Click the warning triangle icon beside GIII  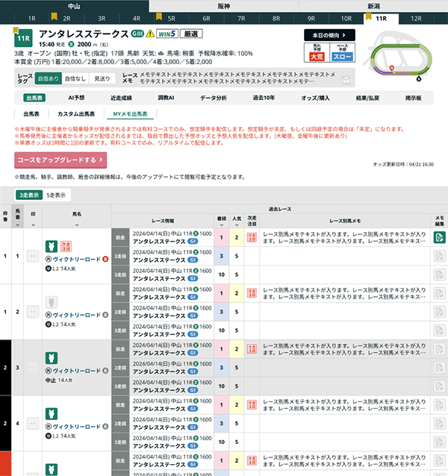pyautogui.click(x=150, y=34)
